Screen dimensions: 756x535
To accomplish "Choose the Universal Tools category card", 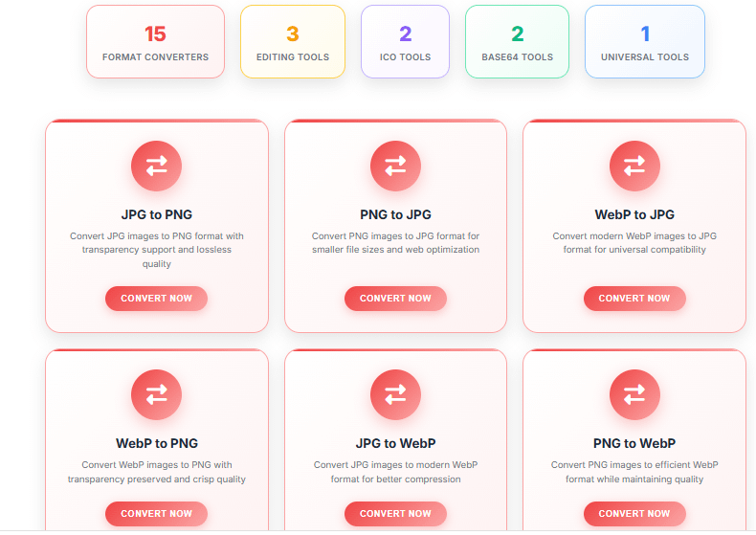I will click(x=645, y=42).
